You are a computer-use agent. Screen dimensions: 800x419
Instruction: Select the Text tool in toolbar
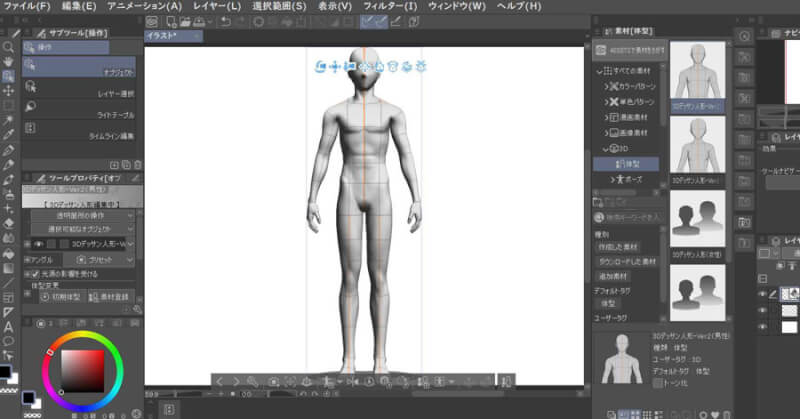pos(8,326)
